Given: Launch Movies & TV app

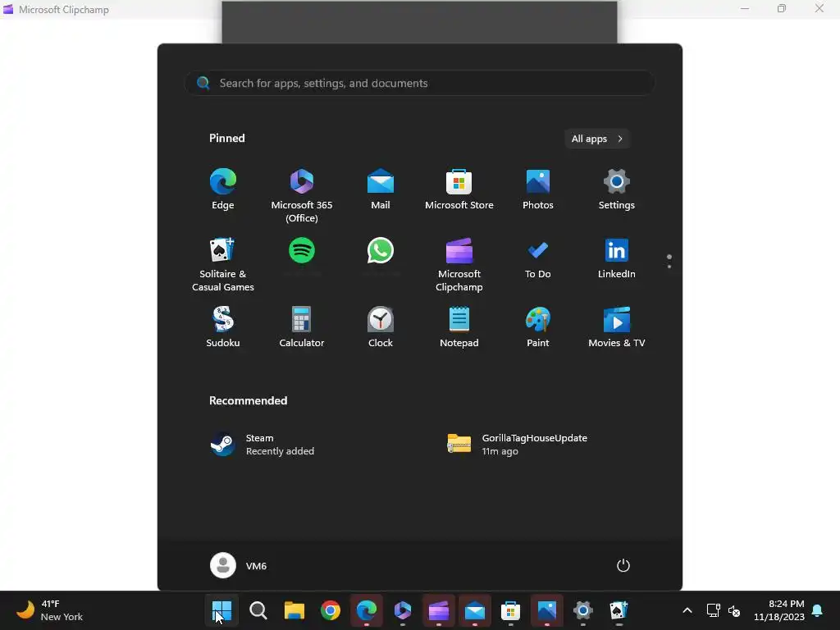Looking at the screenshot, I should [x=617, y=326].
